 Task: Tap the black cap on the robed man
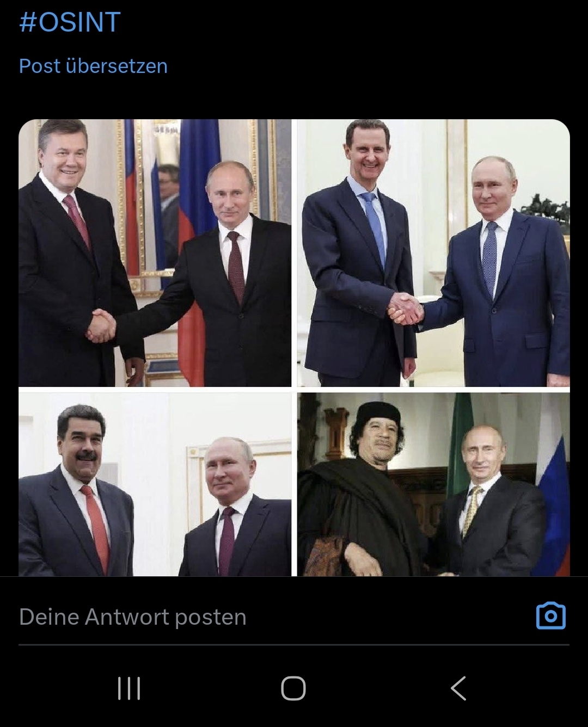(378, 413)
